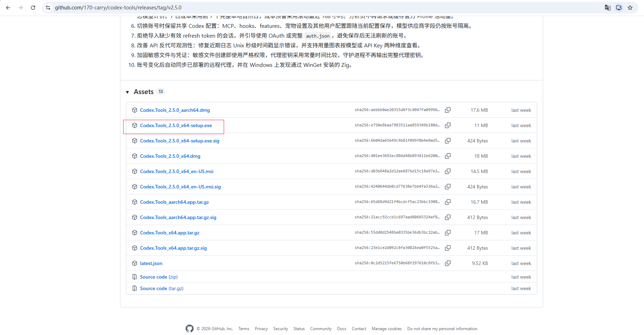Copy sha256 of the aarch64.dmg asset
This screenshot has width=644, height=335.
(x=448, y=110)
